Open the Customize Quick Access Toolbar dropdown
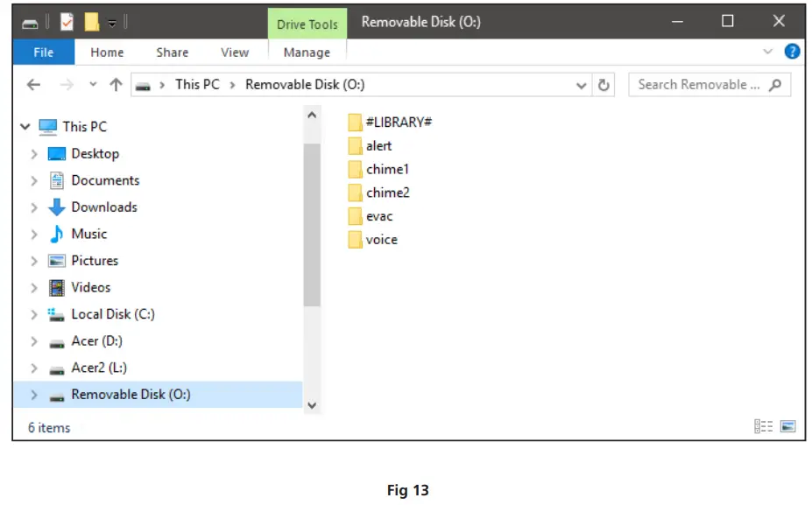Viewport: 812px width, 505px height. (x=112, y=24)
